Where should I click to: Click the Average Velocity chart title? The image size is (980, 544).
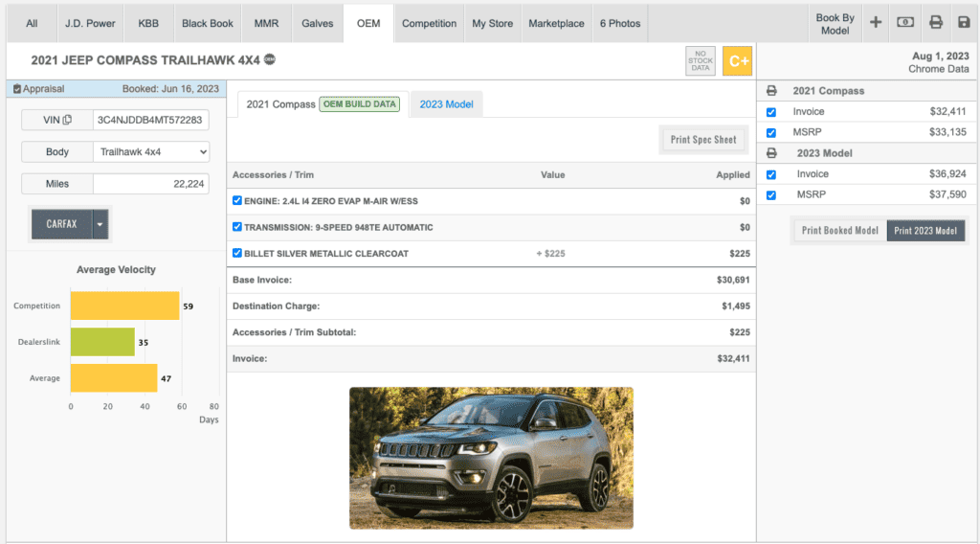tap(116, 269)
